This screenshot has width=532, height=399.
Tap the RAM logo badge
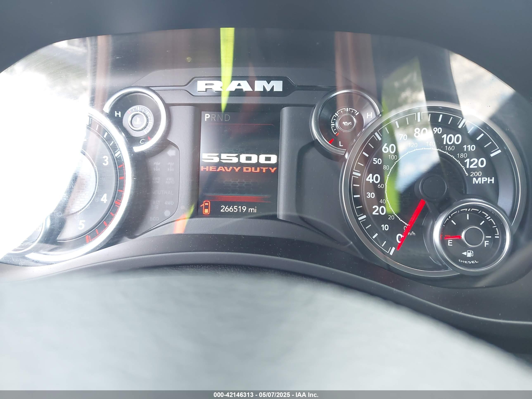(x=239, y=86)
